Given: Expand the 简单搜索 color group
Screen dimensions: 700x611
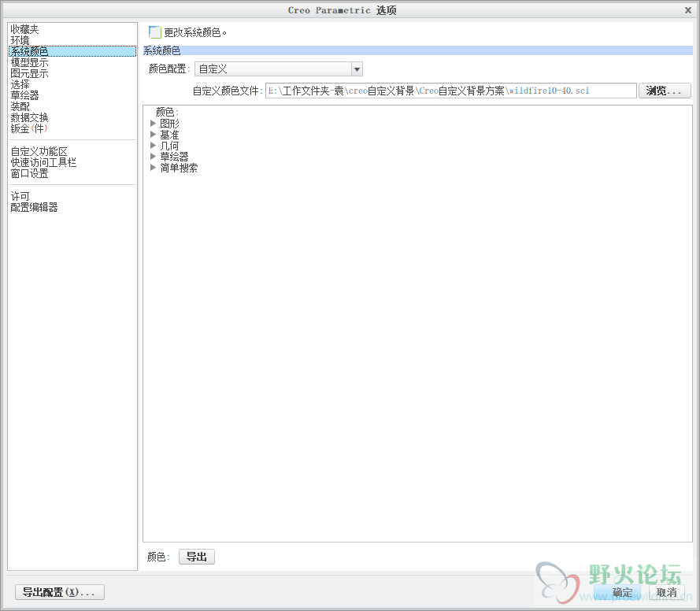Looking at the screenshot, I should pyautogui.click(x=153, y=168).
